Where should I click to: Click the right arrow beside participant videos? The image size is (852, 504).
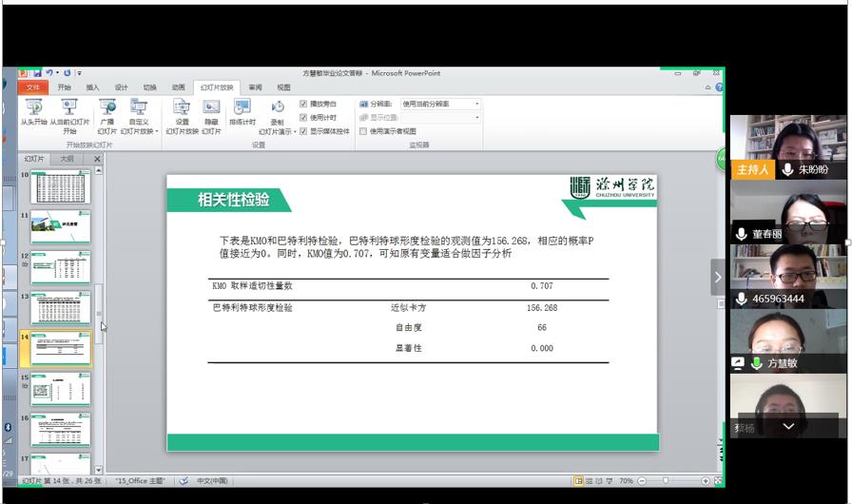point(718,277)
